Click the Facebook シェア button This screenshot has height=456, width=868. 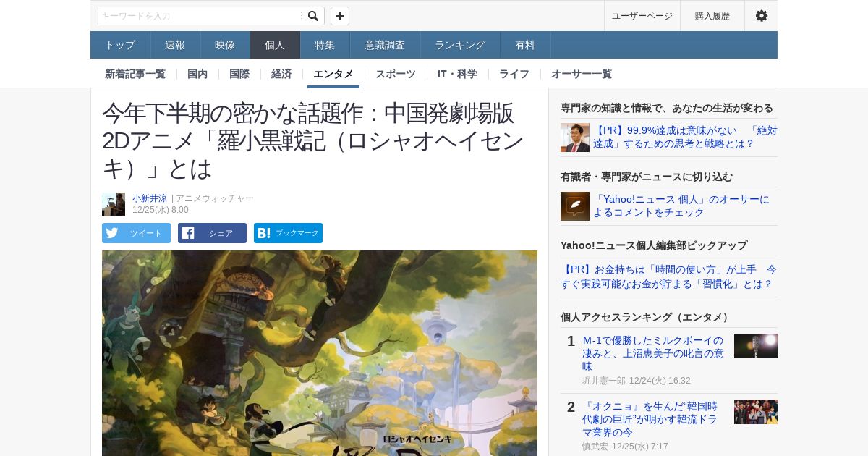(212, 233)
